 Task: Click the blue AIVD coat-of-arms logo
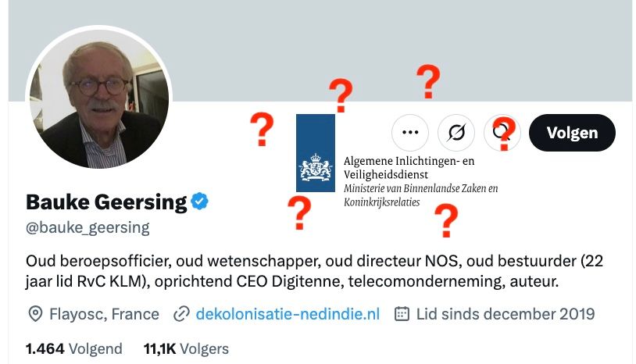pyautogui.click(x=316, y=153)
